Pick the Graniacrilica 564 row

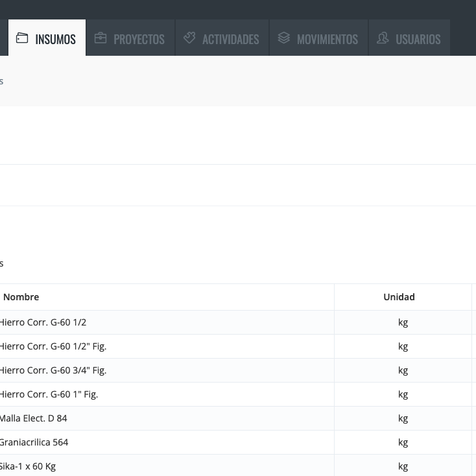(34, 442)
